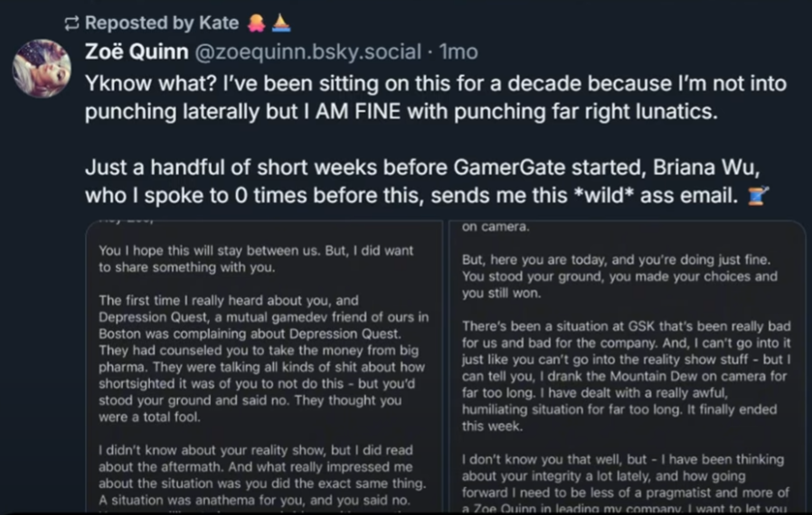This screenshot has width=812, height=515.
Task: Click the 1mo post timestamp
Action: [458, 51]
